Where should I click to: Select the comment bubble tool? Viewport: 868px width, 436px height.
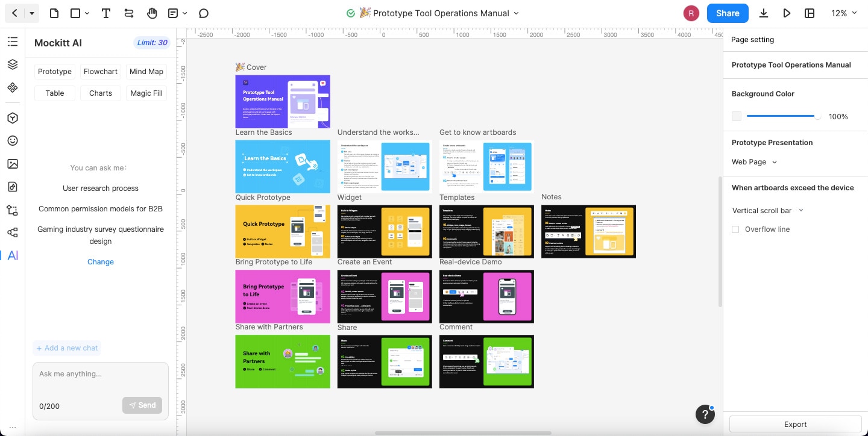(x=204, y=13)
